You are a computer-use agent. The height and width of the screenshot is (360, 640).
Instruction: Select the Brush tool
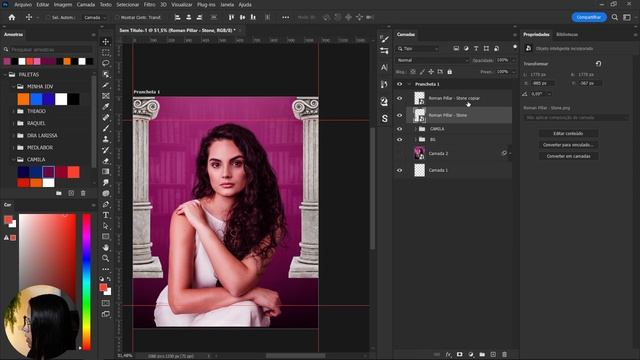click(106, 128)
